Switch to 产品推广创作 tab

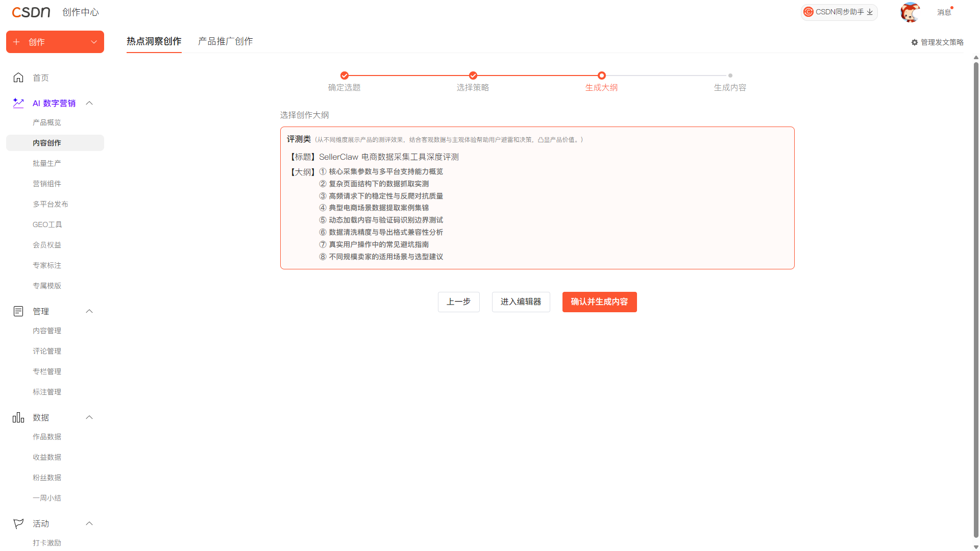click(x=226, y=41)
